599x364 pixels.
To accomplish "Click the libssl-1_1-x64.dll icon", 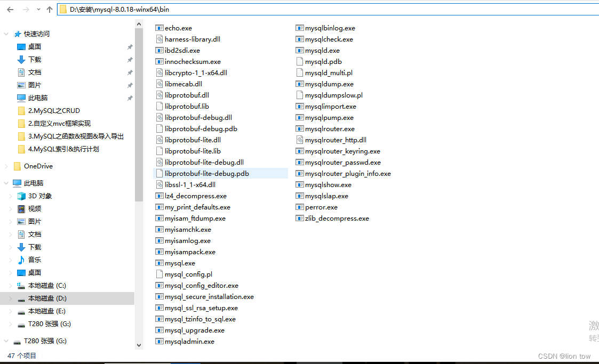I will (x=159, y=185).
